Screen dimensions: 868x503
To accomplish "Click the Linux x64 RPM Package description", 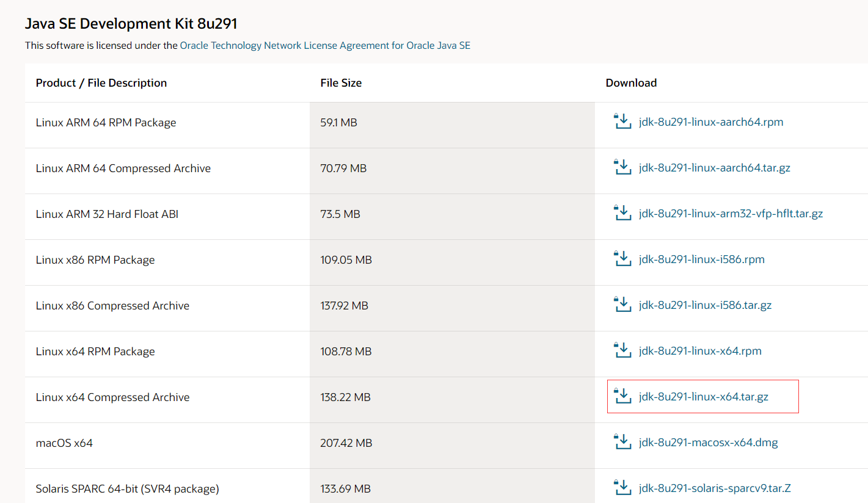I will click(x=95, y=352).
